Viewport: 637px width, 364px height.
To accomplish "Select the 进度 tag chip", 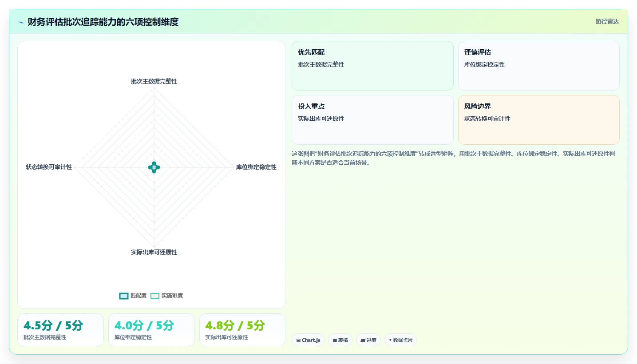I will coord(368,340).
